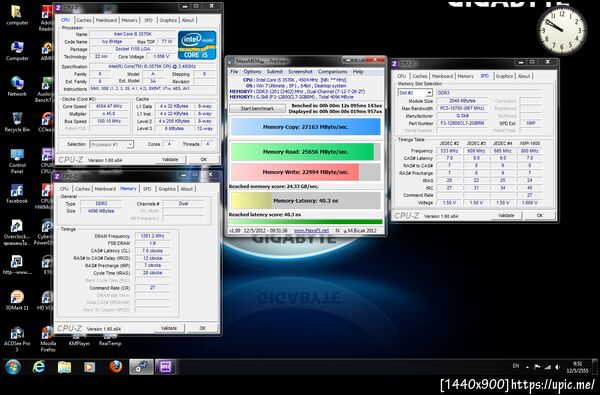Open the Computer system icon on desktop
The width and height of the screenshot is (600, 395).
click(17, 51)
